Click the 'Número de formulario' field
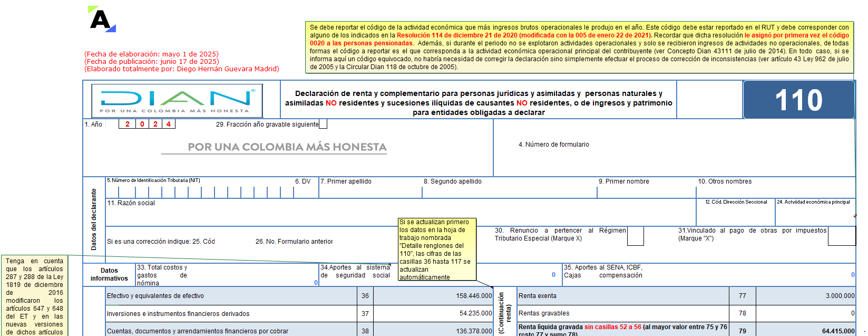868x336 pixels. click(674, 148)
